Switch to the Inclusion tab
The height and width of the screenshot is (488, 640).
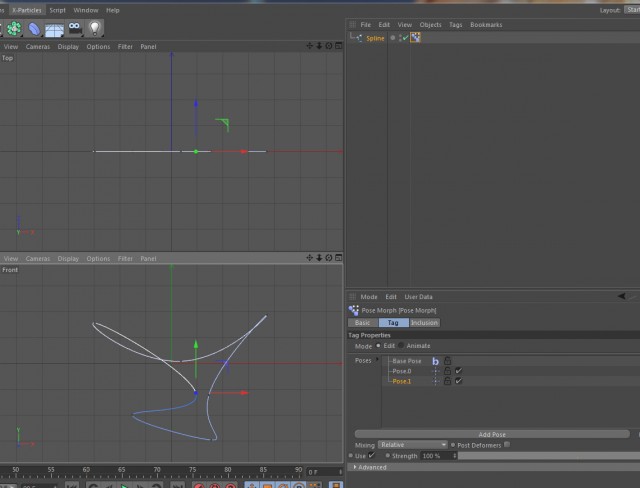424,323
